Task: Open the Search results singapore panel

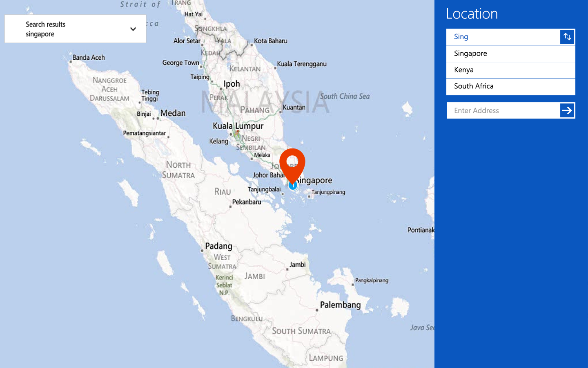Action: pos(75,29)
